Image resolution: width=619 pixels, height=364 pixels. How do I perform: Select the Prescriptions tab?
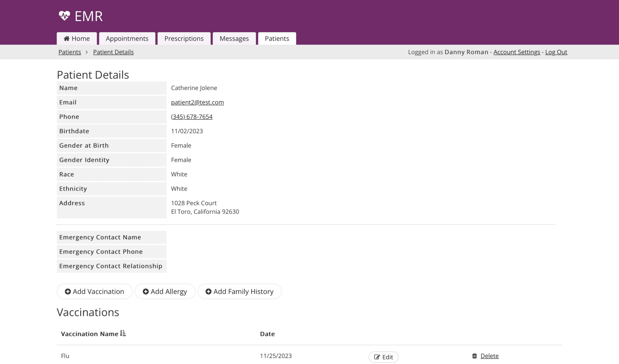[x=184, y=39]
